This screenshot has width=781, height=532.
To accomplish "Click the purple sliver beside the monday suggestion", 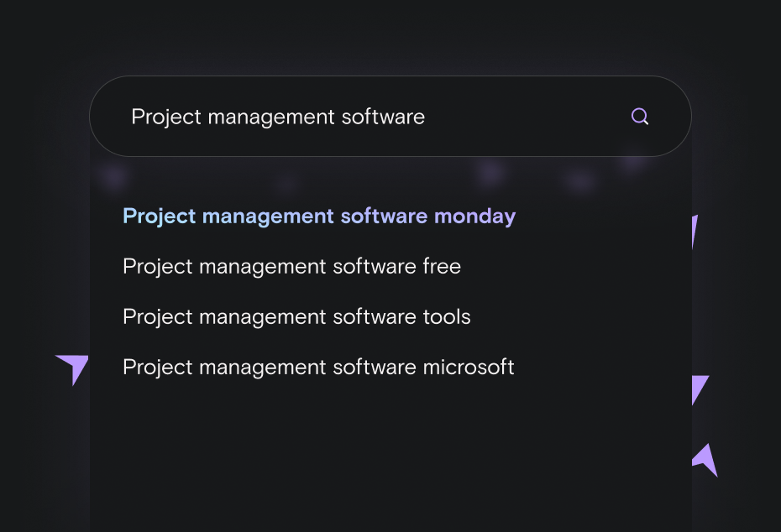I will [x=695, y=232].
